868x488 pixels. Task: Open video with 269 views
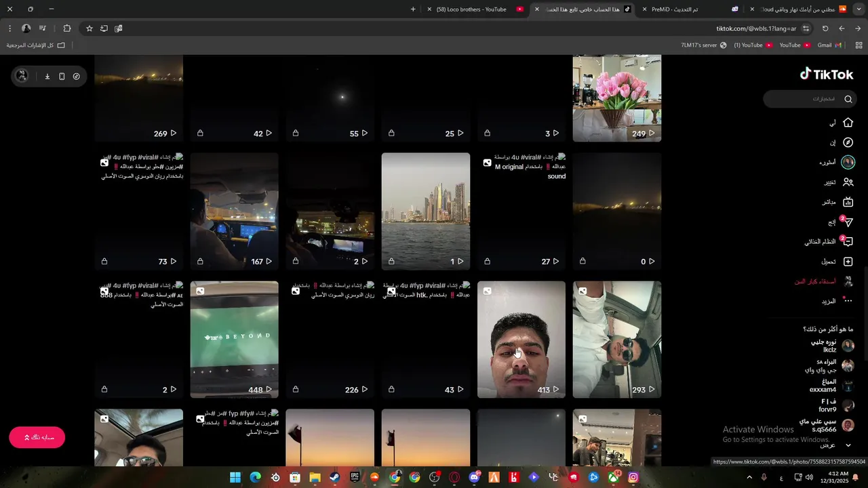tap(139, 98)
